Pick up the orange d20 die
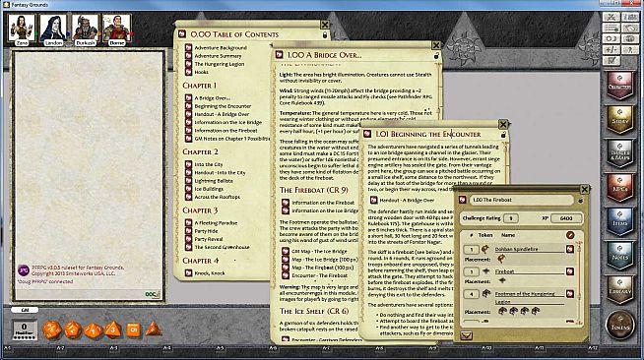 click(52, 330)
